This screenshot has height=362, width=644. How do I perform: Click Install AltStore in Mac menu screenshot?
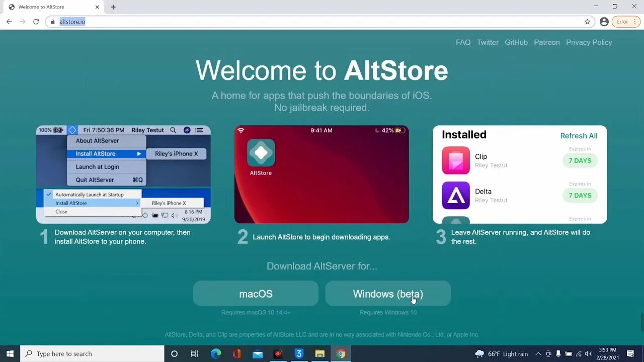107,154
